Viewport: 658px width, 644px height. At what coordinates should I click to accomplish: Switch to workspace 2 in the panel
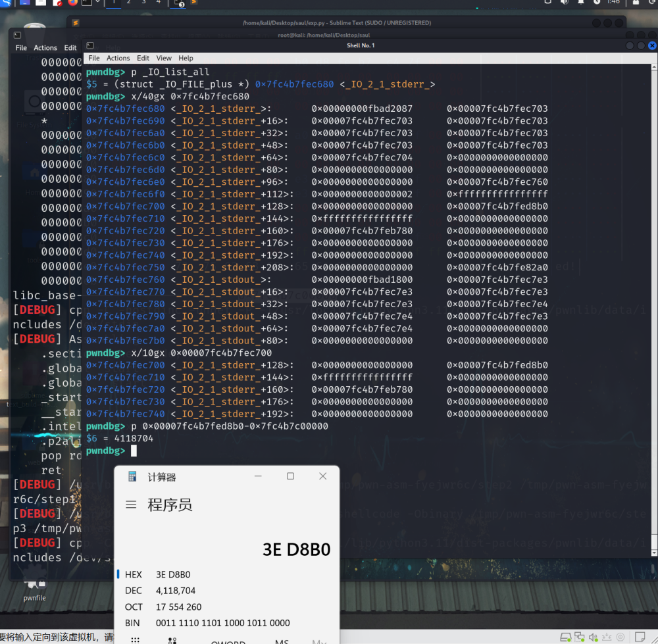(128, 2)
